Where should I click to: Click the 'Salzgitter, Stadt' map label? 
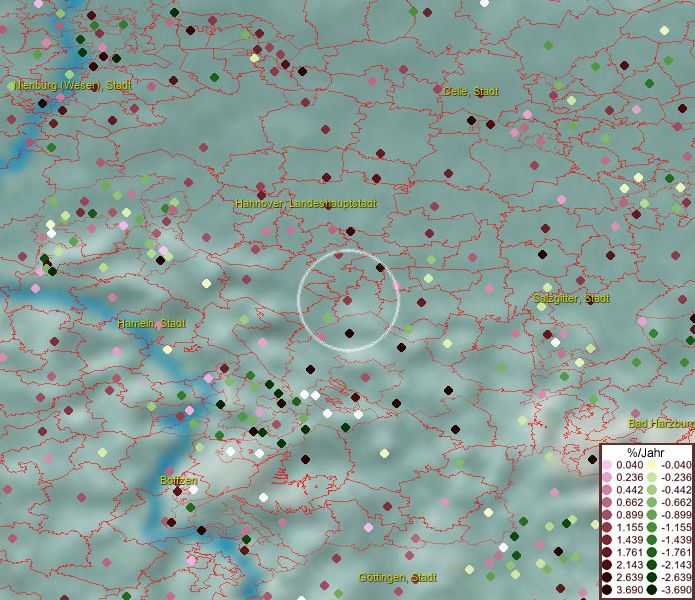[571, 298]
